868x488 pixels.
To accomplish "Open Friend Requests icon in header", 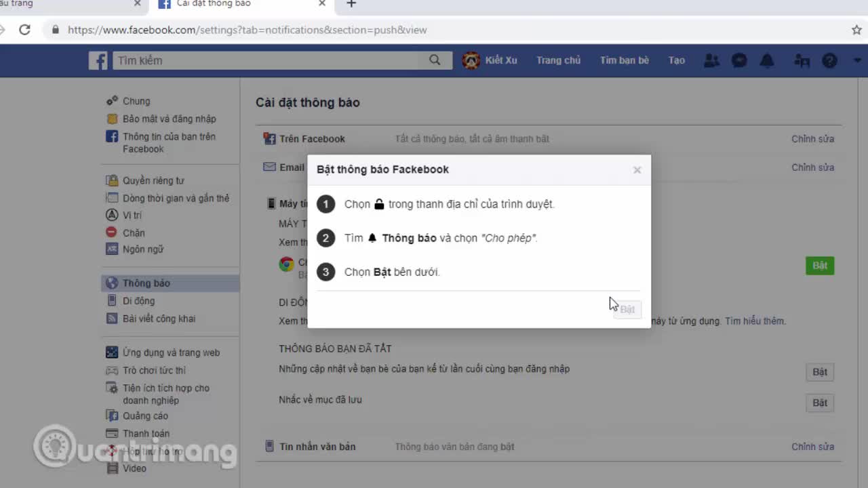I will point(711,60).
